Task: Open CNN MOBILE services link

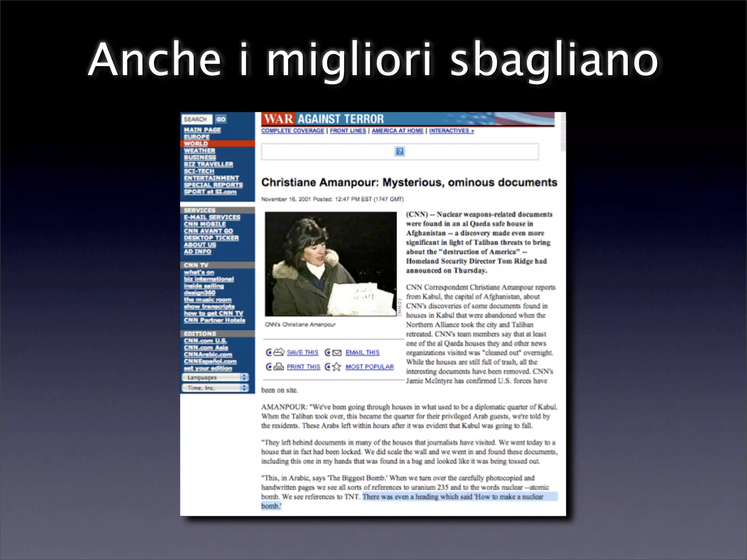Action: (x=205, y=224)
